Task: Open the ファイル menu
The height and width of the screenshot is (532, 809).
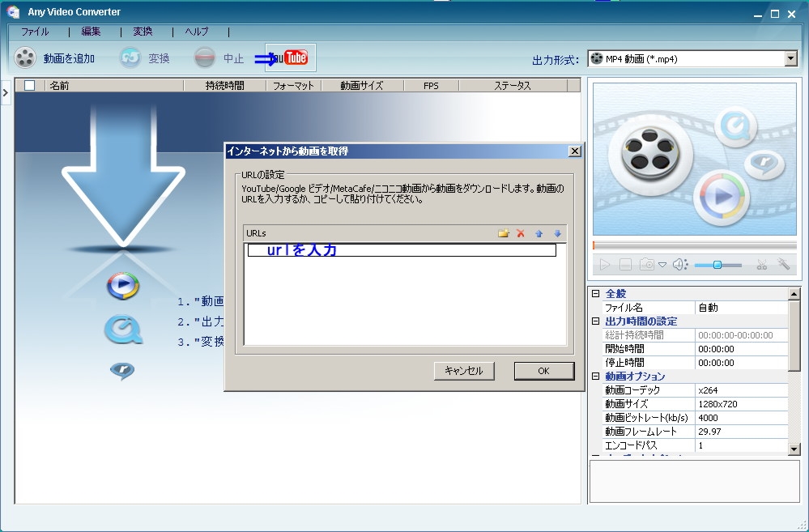Action: 35,32
